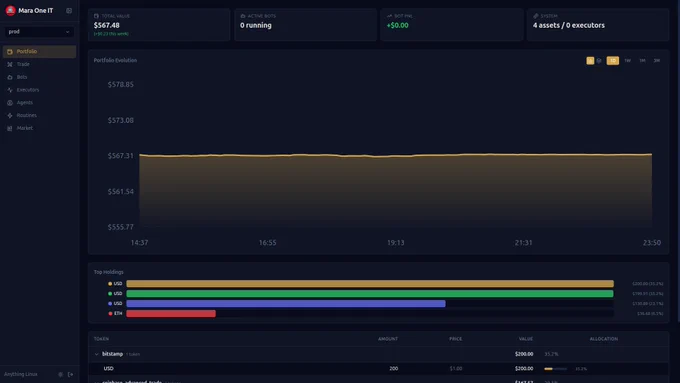Click the Trade crossed-arrows icon

(10, 64)
